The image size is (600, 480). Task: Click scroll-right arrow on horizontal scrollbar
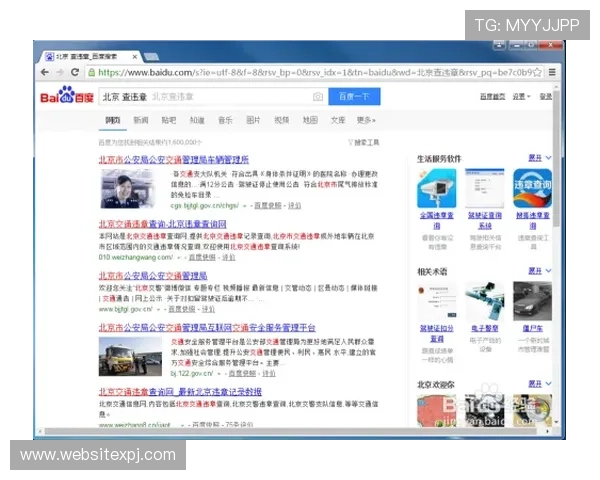click(x=548, y=431)
